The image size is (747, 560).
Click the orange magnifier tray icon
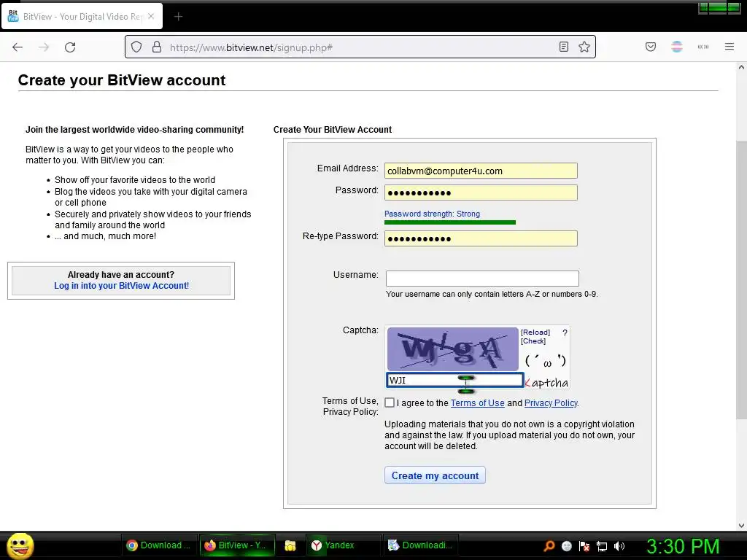[549, 546]
